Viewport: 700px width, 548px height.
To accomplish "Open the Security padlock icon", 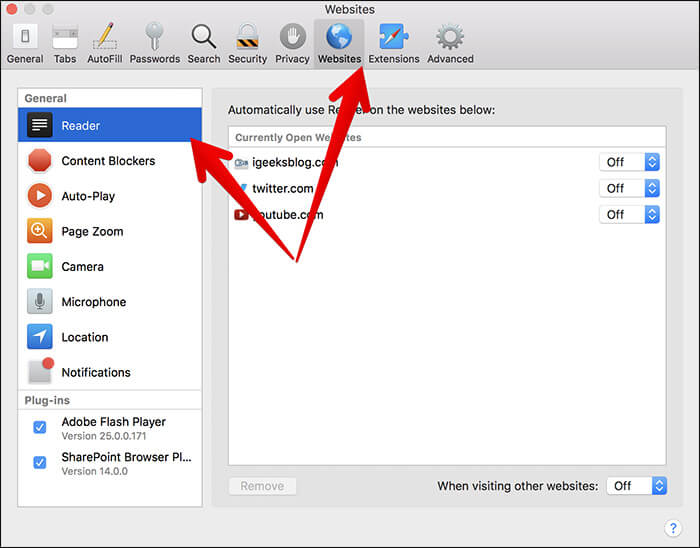I will coord(247,36).
